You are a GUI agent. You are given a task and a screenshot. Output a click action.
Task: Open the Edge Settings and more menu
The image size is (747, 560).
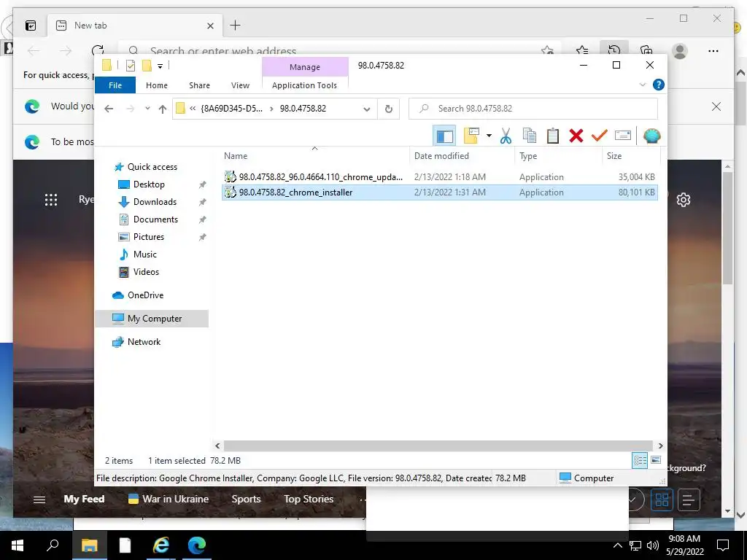coord(713,51)
